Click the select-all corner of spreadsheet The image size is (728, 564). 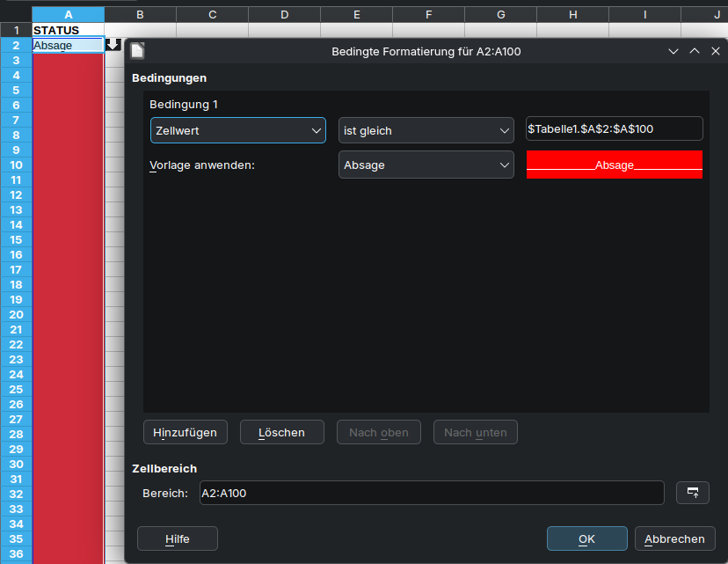16,15
